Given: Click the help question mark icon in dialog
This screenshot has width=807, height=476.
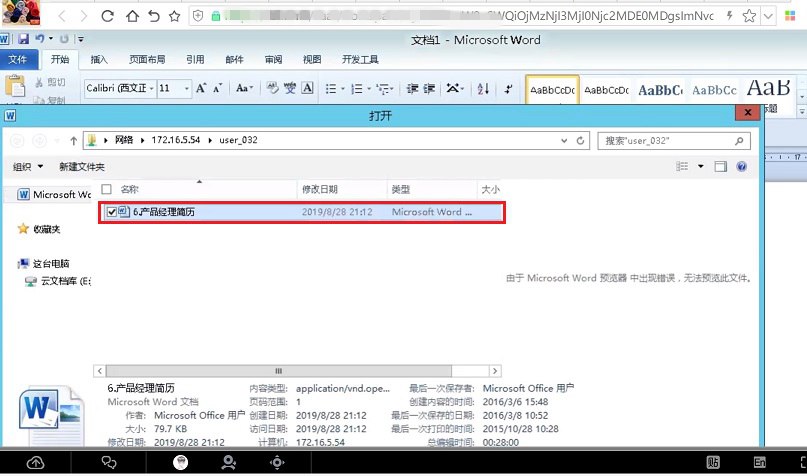Looking at the screenshot, I should click(x=742, y=166).
